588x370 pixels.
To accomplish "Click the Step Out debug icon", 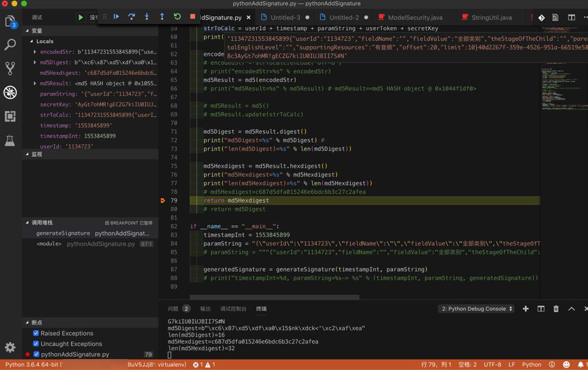I will [x=162, y=17].
